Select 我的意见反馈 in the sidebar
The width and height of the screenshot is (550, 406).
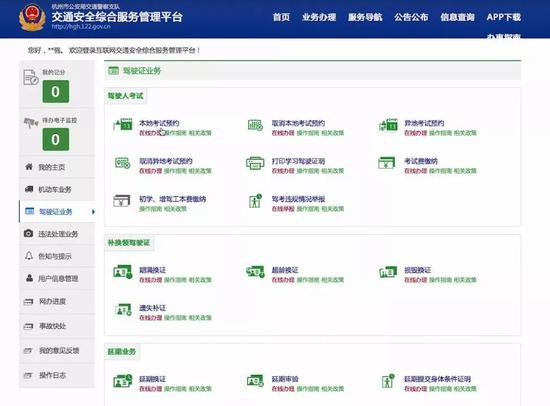[57, 351]
